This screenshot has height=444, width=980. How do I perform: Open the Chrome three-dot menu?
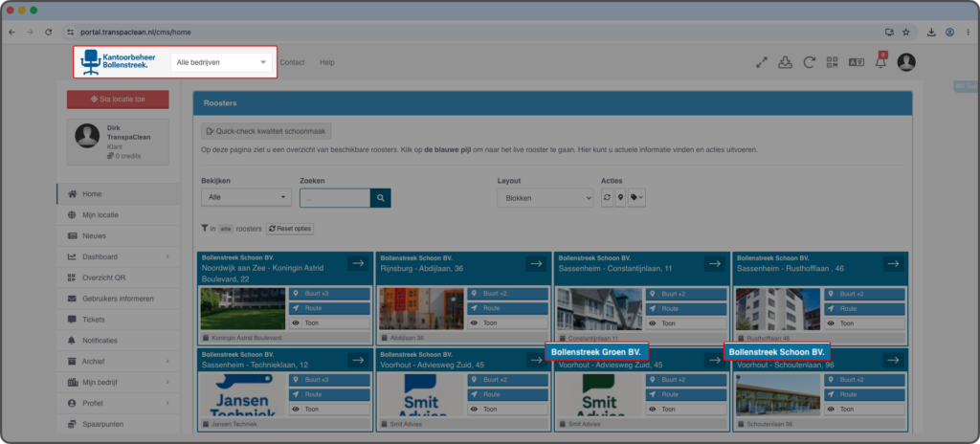pyautogui.click(x=967, y=32)
